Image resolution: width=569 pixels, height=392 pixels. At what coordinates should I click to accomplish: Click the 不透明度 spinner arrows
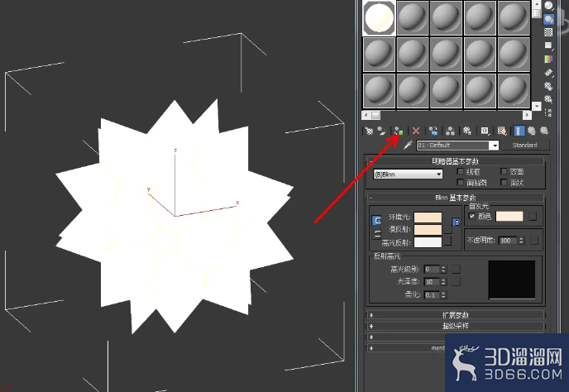pyautogui.click(x=522, y=241)
